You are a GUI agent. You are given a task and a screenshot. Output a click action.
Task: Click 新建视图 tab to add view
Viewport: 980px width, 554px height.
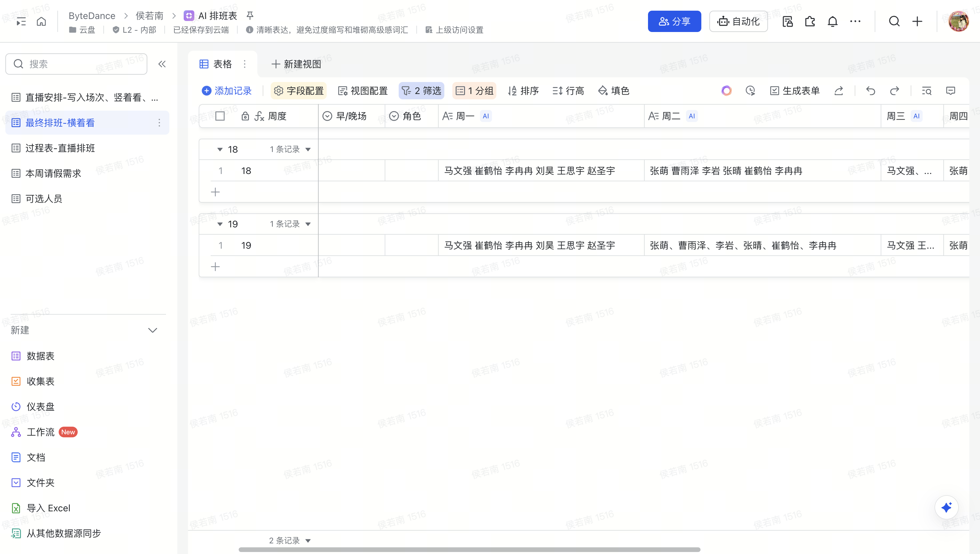coord(296,64)
